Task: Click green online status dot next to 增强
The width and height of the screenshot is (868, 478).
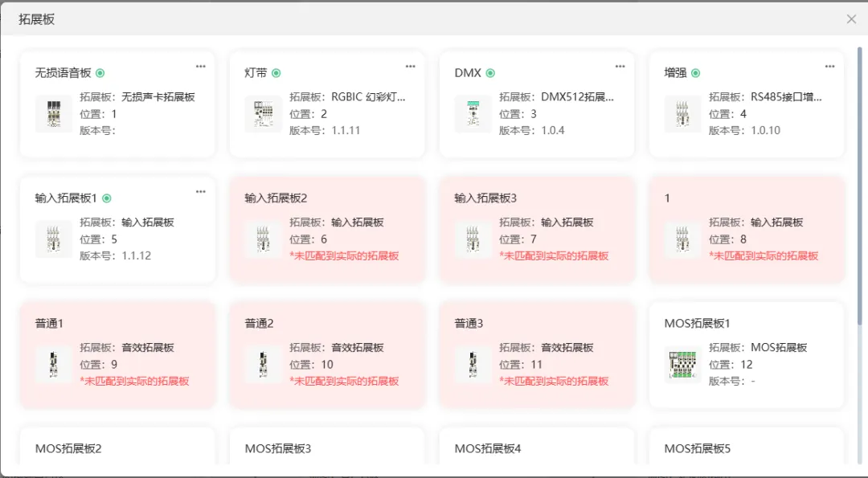Action: [696, 73]
